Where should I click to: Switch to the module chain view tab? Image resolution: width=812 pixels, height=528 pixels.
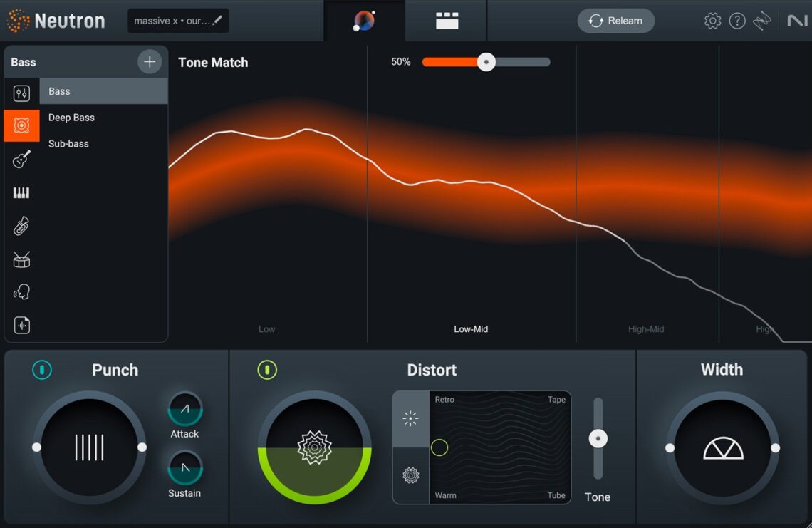[x=445, y=21]
